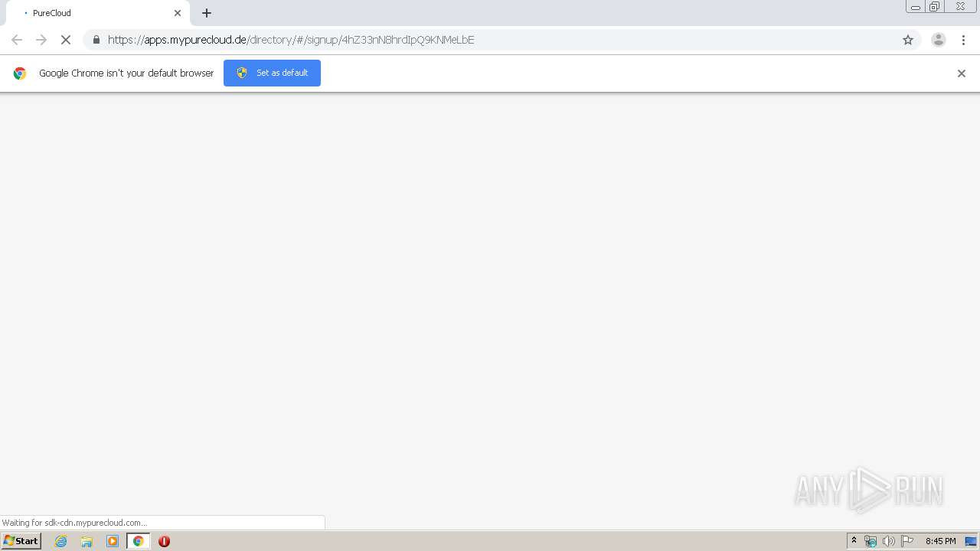Open the network status tray icon

[871, 541]
